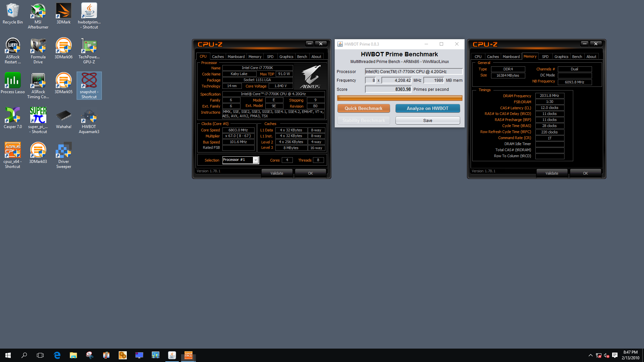This screenshot has width=644, height=362.
Task: Switch to Caches tab in left CPU-Z
Action: coord(218,57)
